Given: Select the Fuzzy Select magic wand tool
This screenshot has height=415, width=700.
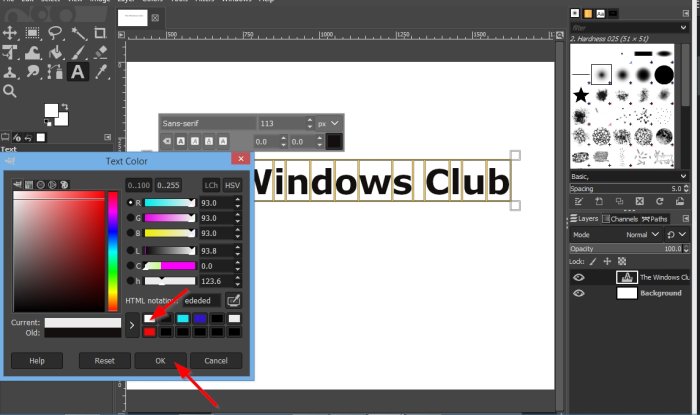Looking at the screenshot, I should click(x=78, y=33).
